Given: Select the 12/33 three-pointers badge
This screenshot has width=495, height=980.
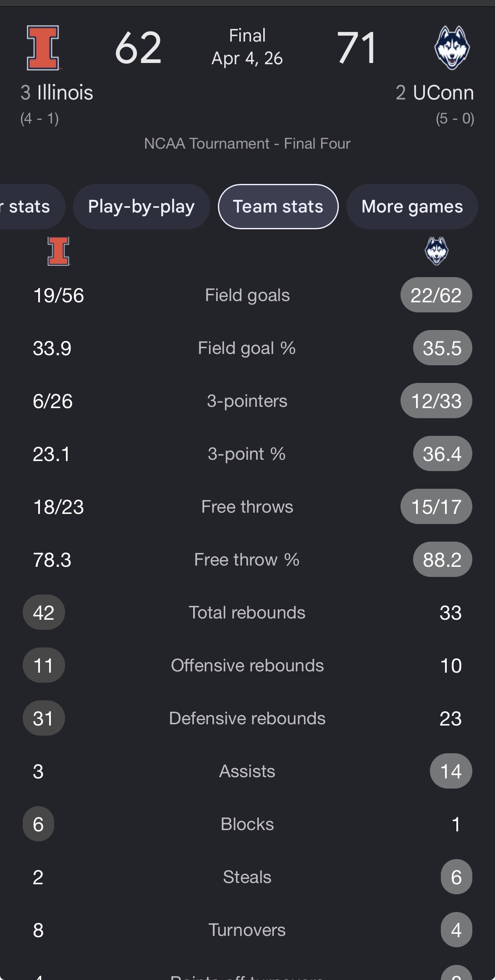Looking at the screenshot, I should [x=436, y=401].
